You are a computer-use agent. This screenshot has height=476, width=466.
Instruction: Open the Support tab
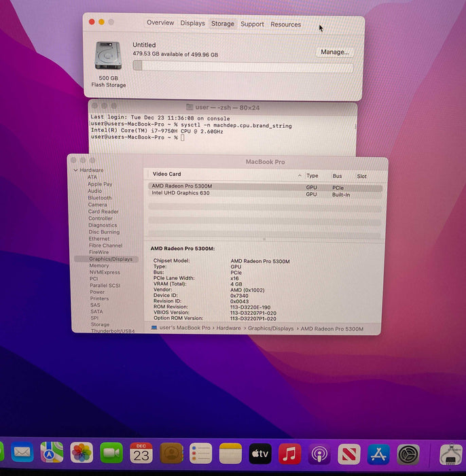coord(252,24)
